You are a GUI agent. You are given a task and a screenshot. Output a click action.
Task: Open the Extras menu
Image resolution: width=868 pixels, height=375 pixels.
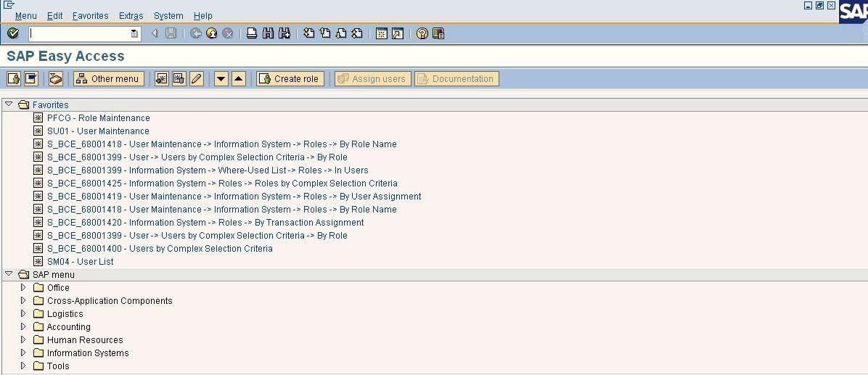click(x=131, y=16)
